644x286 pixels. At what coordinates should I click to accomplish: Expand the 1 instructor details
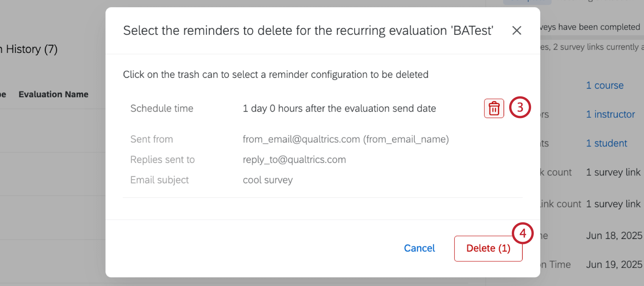click(610, 114)
